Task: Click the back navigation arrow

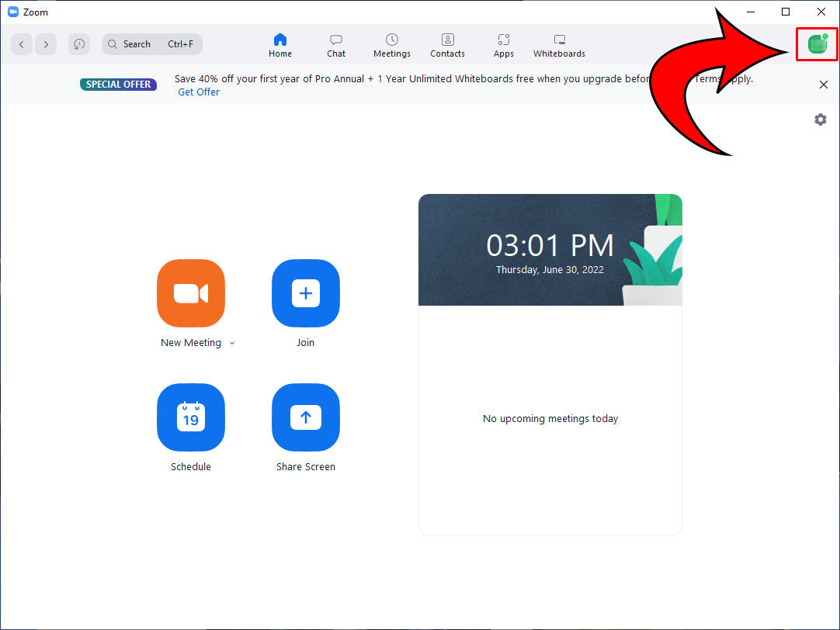Action: [21, 44]
